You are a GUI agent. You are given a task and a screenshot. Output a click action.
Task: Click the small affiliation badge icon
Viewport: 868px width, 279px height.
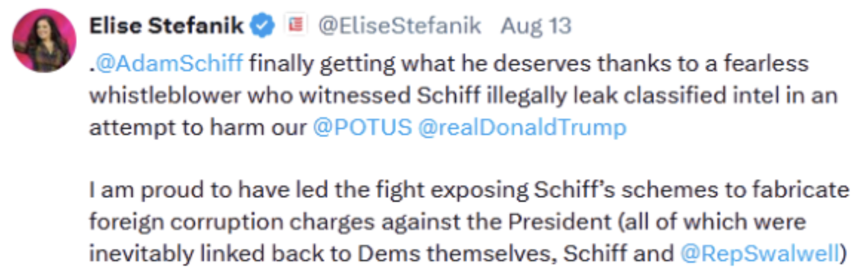[x=295, y=25]
